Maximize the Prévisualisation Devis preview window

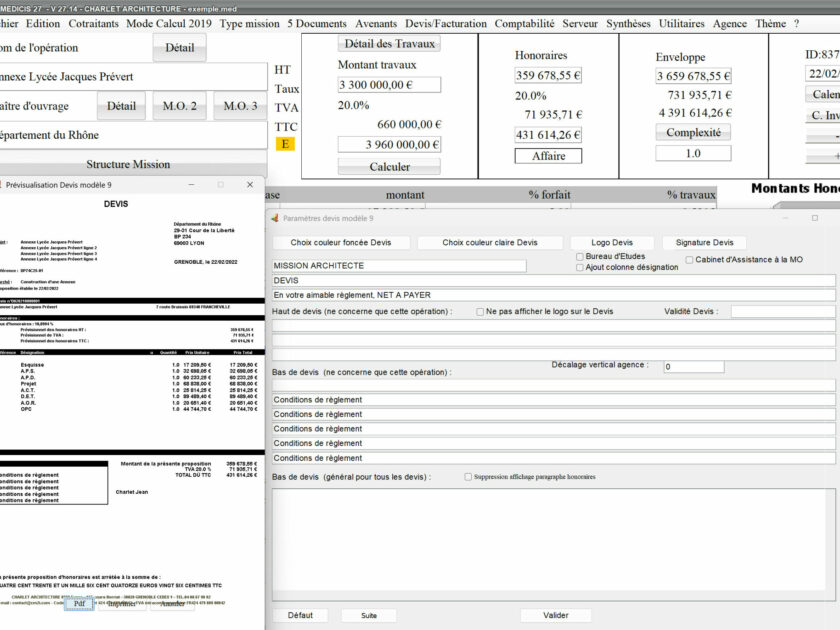click(220, 185)
